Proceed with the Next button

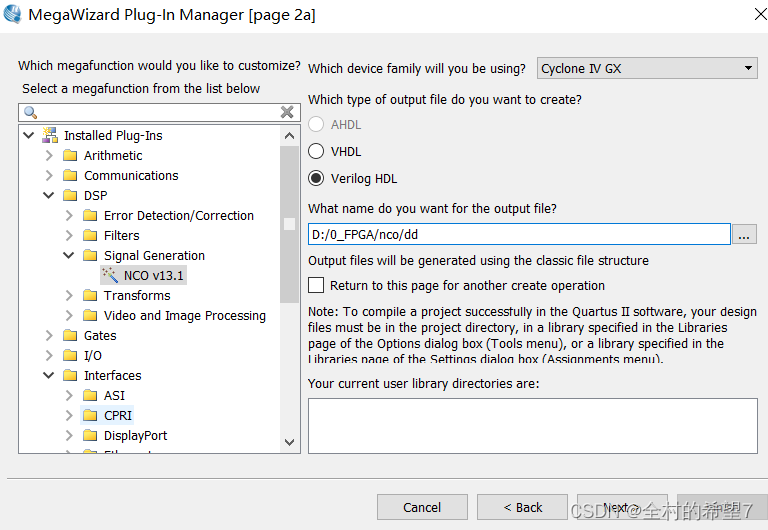(623, 507)
